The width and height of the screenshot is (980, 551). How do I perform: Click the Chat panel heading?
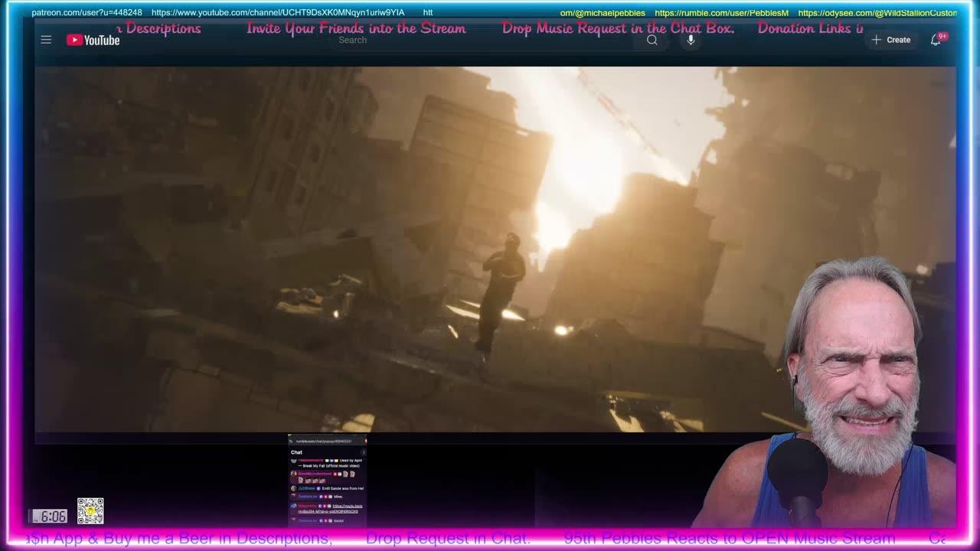296,452
